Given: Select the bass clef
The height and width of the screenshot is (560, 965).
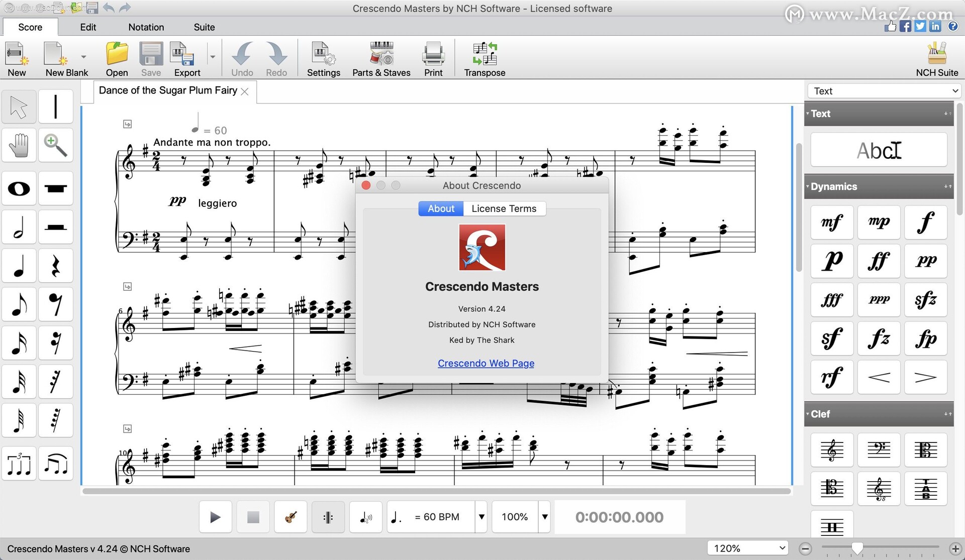Looking at the screenshot, I should 879,450.
